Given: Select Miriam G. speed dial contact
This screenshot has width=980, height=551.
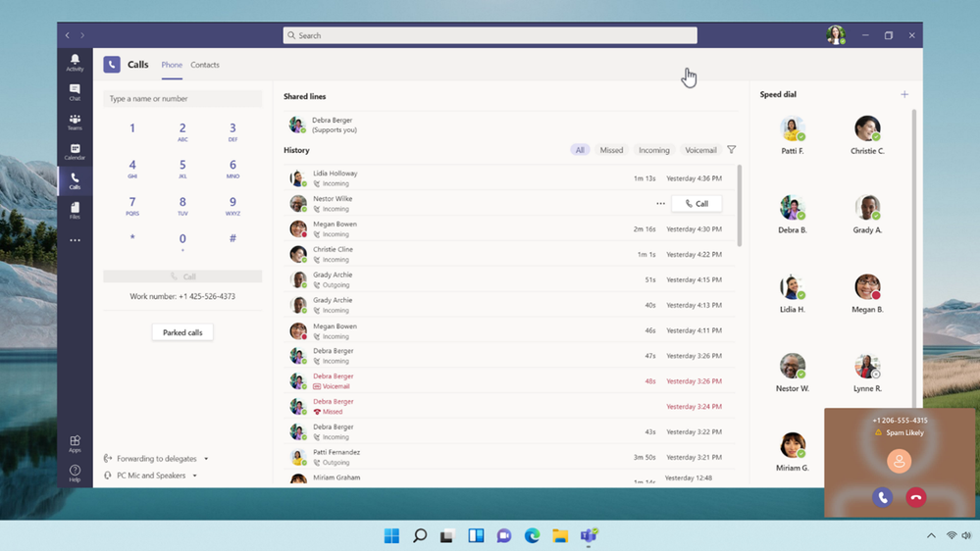Looking at the screenshot, I should pos(792,452).
